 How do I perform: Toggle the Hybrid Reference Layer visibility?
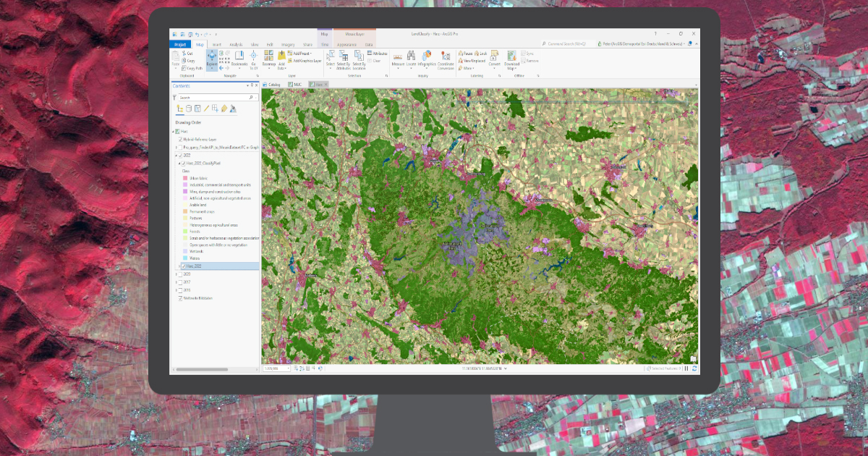179,139
